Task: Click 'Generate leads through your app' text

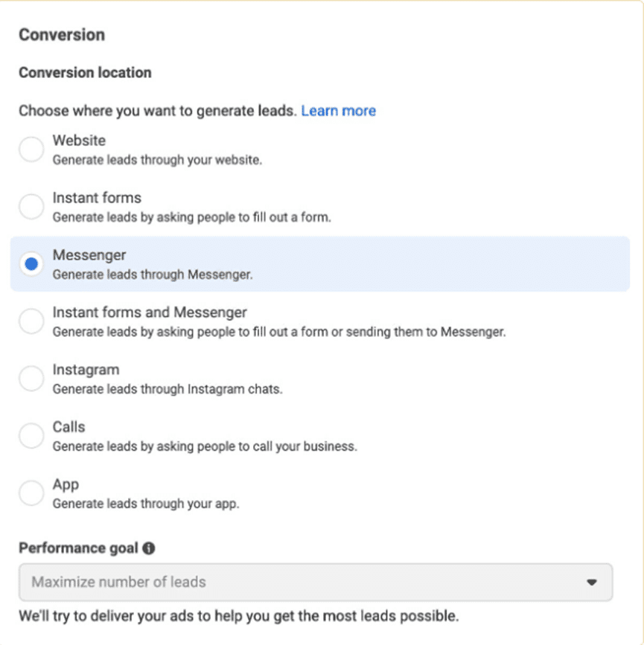Action: (146, 504)
